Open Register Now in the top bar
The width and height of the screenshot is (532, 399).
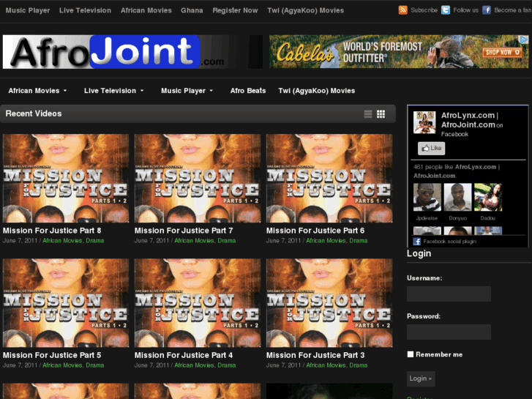tap(235, 10)
